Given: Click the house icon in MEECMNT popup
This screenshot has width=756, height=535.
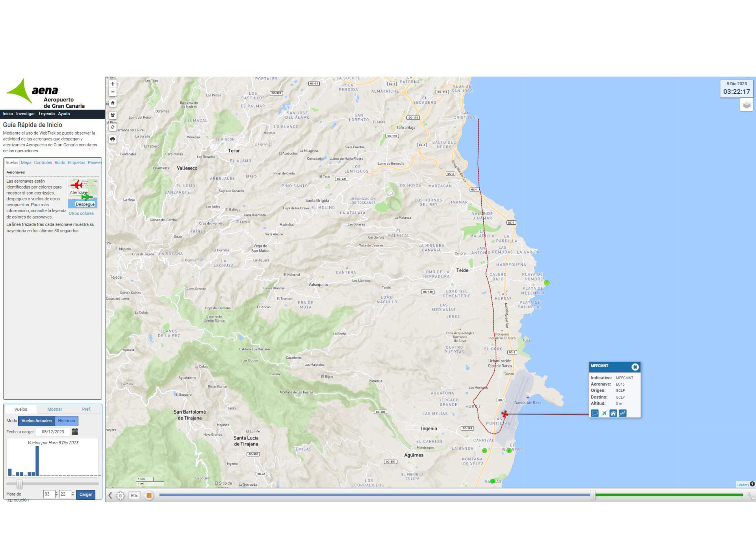Looking at the screenshot, I should [x=613, y=413].
